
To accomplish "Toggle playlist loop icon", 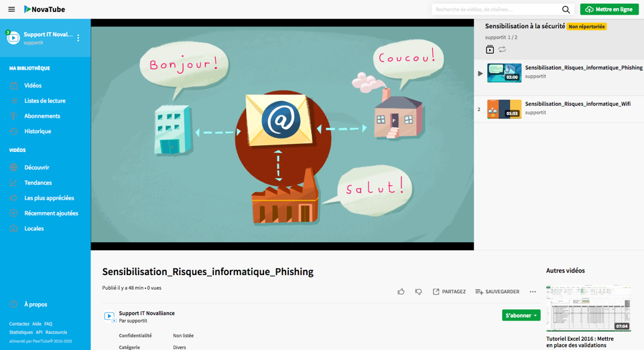I will [502, 50].
